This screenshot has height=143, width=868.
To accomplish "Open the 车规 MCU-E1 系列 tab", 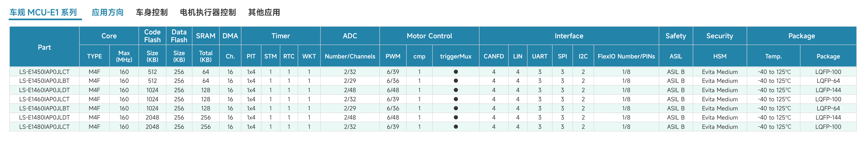I will [44, 12].
